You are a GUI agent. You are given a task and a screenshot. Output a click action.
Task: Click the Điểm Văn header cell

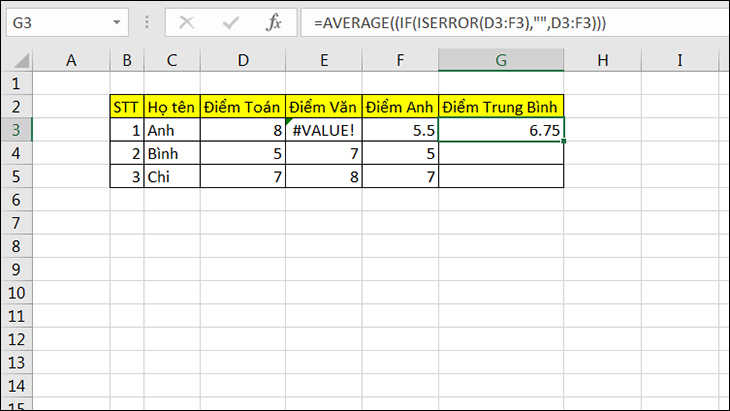[324, 107]
